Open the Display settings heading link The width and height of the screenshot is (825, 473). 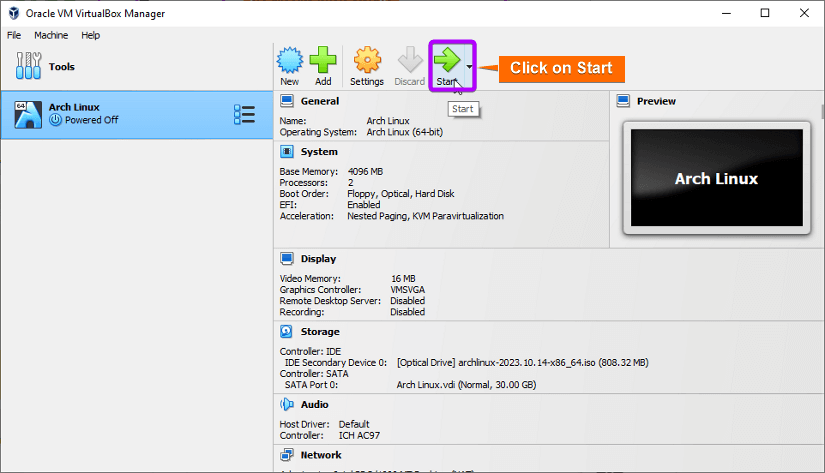pyautogui.click(x=318, y=258)
